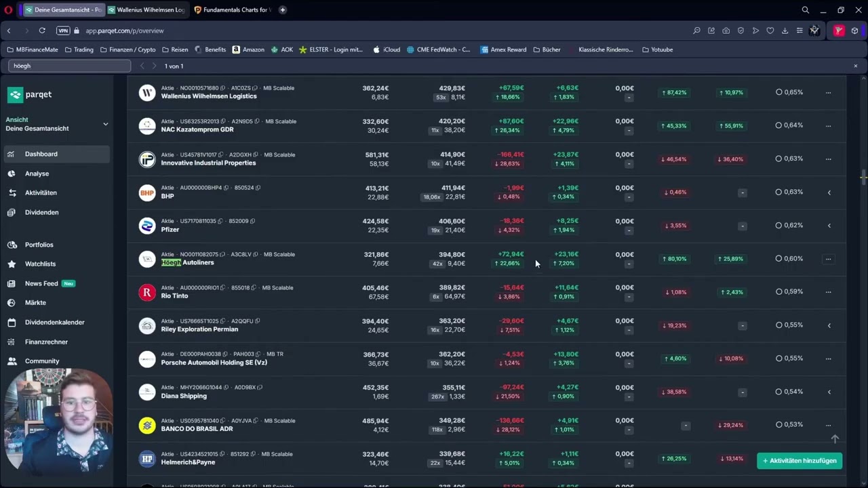
Task: Open the three-dot menu for Rio Tinto
Action: pyautogui.click(x=828, y=292)
